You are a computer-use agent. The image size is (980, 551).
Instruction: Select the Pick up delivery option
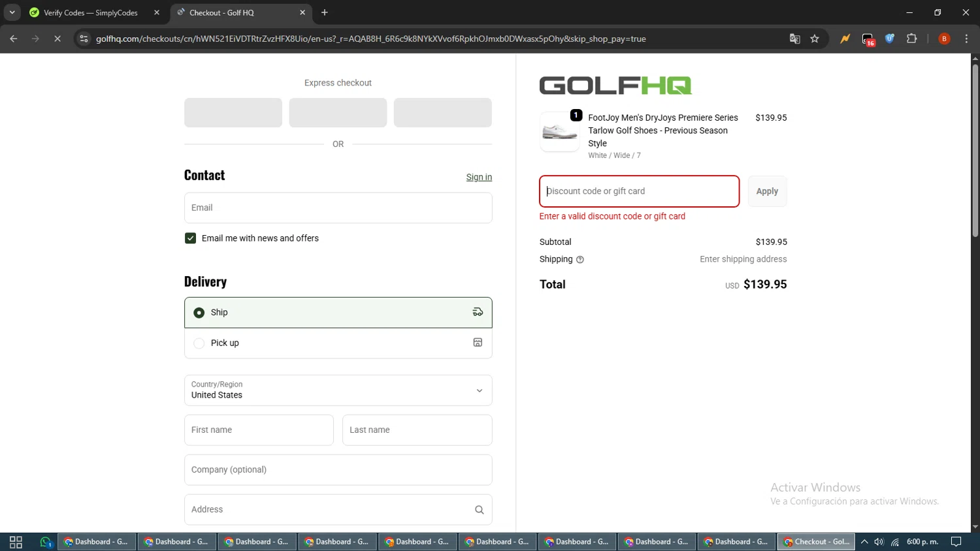(x=338, y=343)
